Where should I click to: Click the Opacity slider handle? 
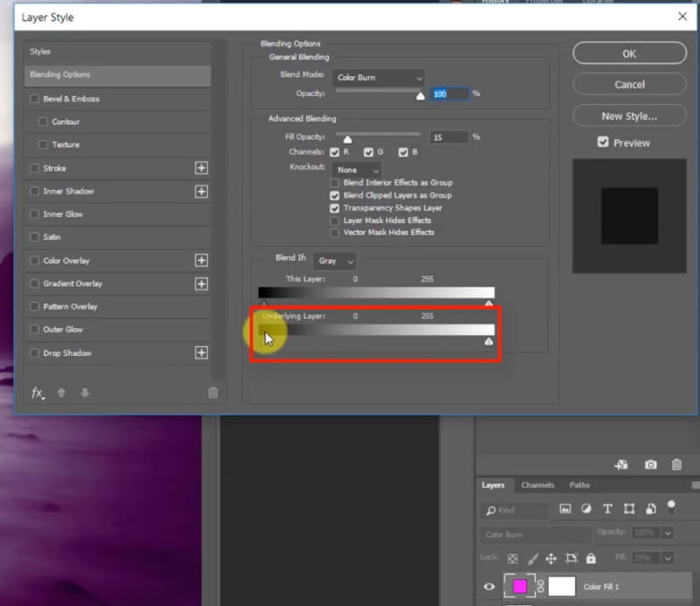420,95
